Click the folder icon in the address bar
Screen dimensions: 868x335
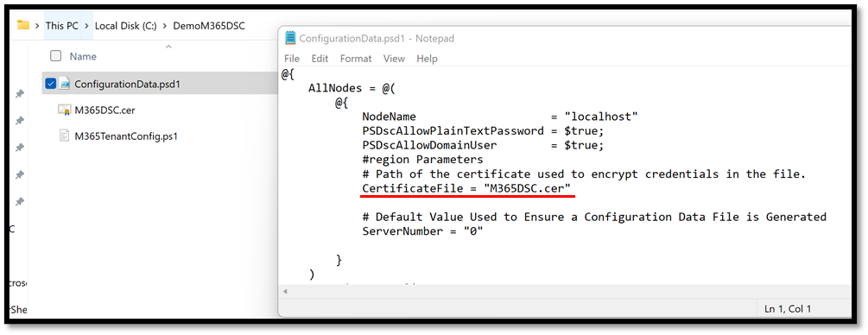[22, 25]
